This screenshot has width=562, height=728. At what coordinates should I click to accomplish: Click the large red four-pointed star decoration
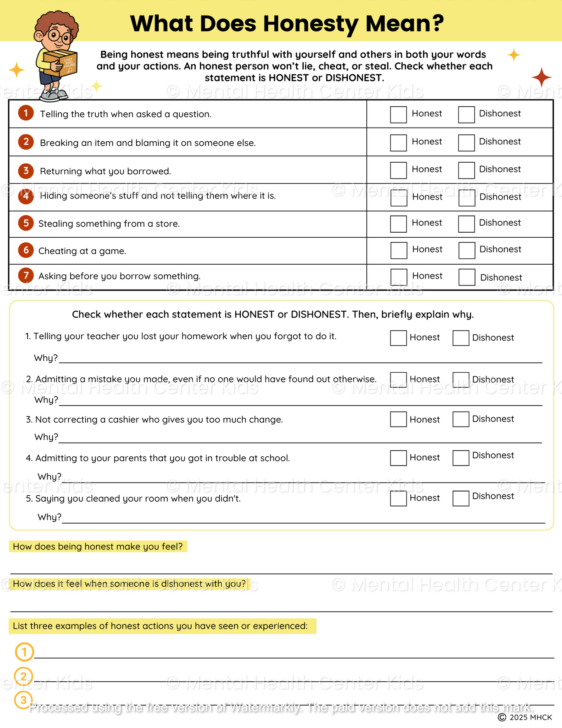tap(541, 77)
